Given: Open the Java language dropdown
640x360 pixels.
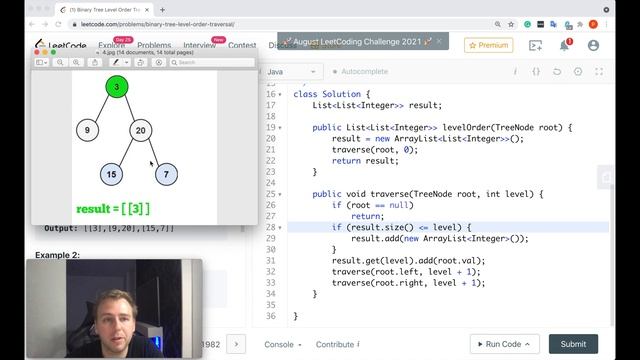Looking at the screenshot, I should (x=291, y=72).
